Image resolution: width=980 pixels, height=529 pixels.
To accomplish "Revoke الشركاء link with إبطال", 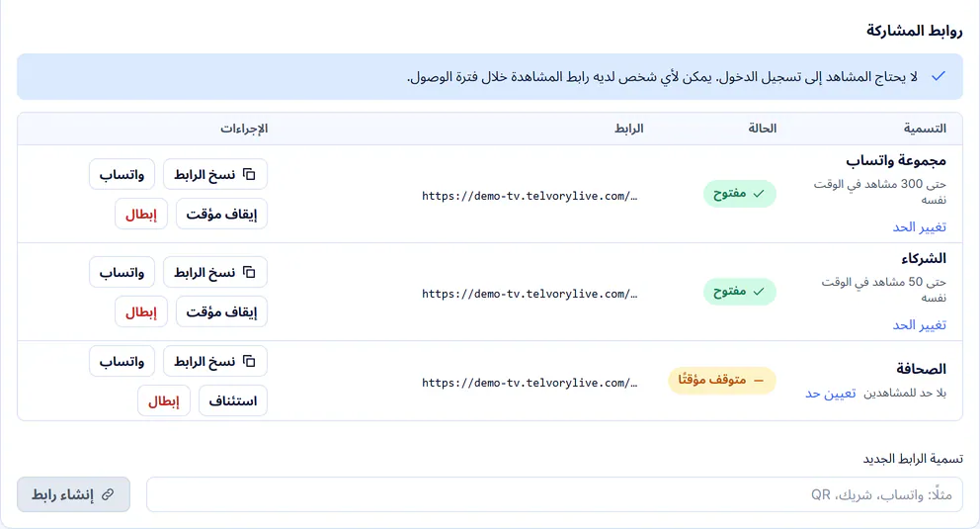I will tap(141, 312).
